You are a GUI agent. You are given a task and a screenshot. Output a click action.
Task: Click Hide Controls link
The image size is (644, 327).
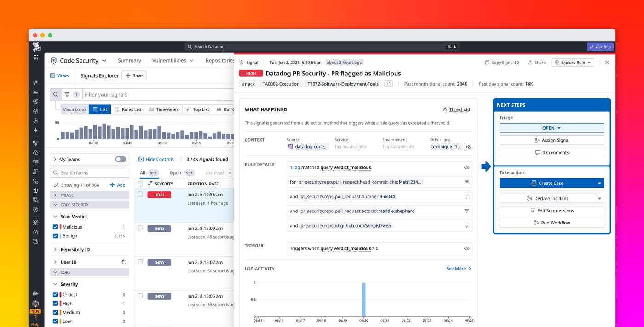coord(156,159)
